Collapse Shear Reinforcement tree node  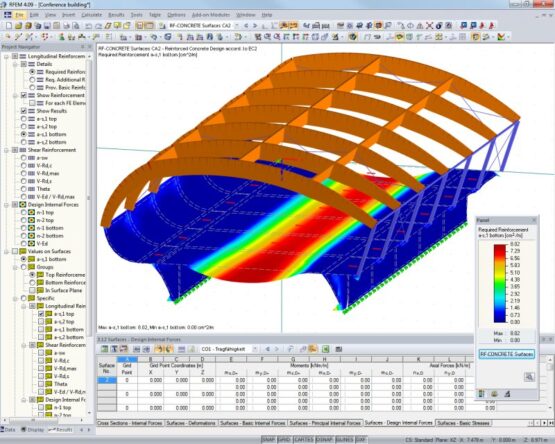tap(6, 150)
